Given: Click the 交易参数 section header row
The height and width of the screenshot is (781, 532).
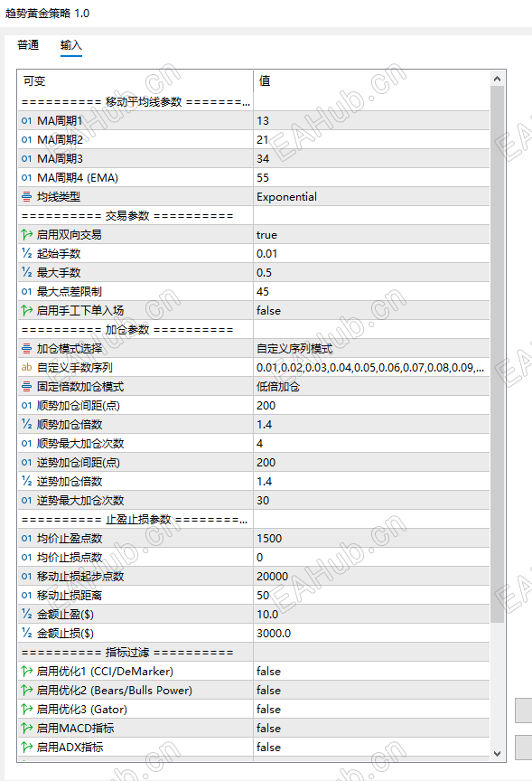Looking at the screenshot, I should tap(254, 216).
